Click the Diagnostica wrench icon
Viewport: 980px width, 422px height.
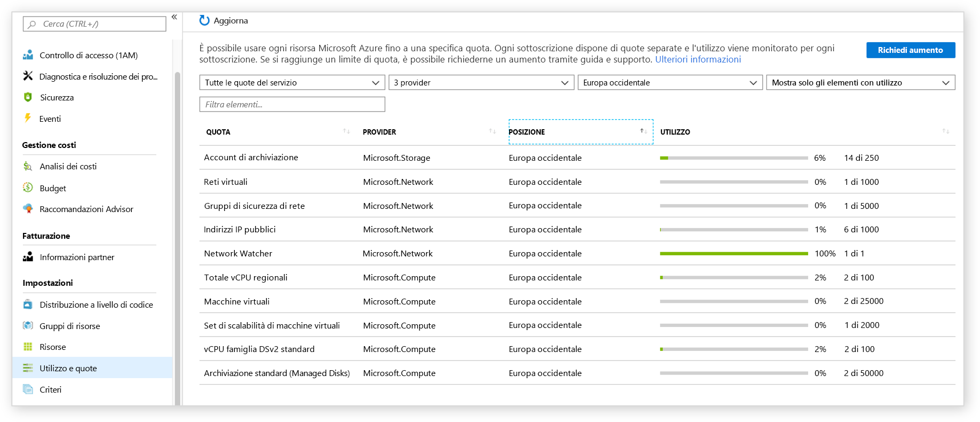tap(28, 76)
